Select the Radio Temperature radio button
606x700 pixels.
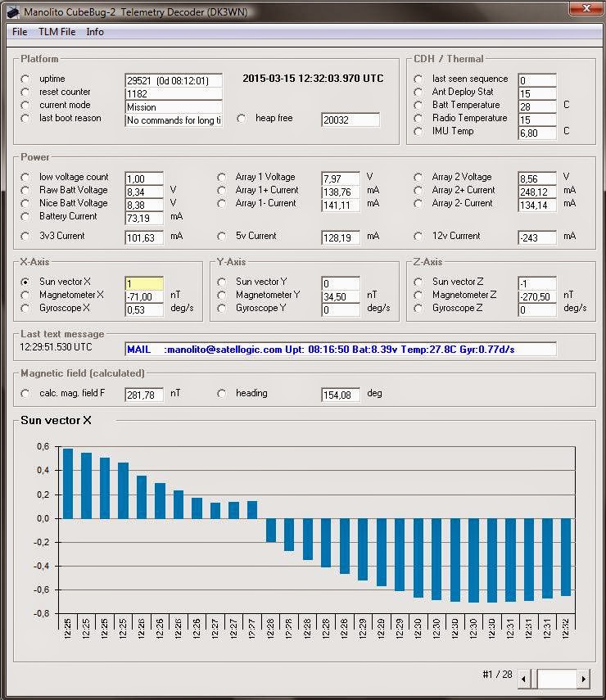[x=418, y=118]
